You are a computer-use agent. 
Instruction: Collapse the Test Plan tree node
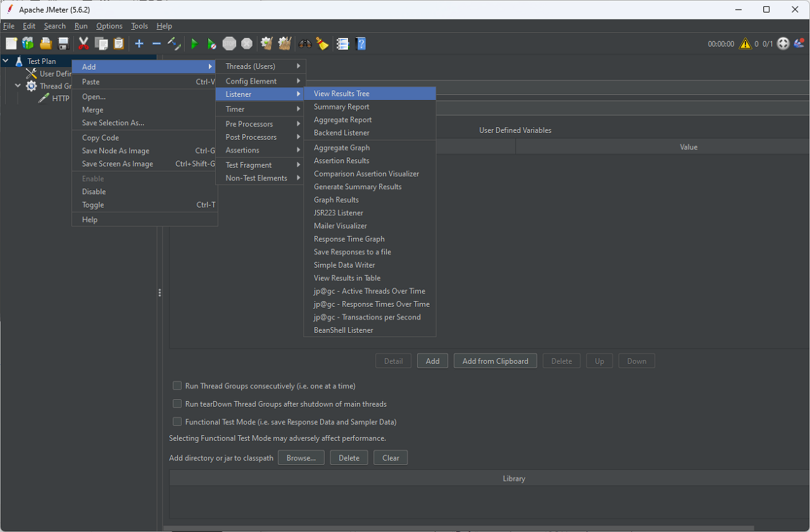point(6,61)
